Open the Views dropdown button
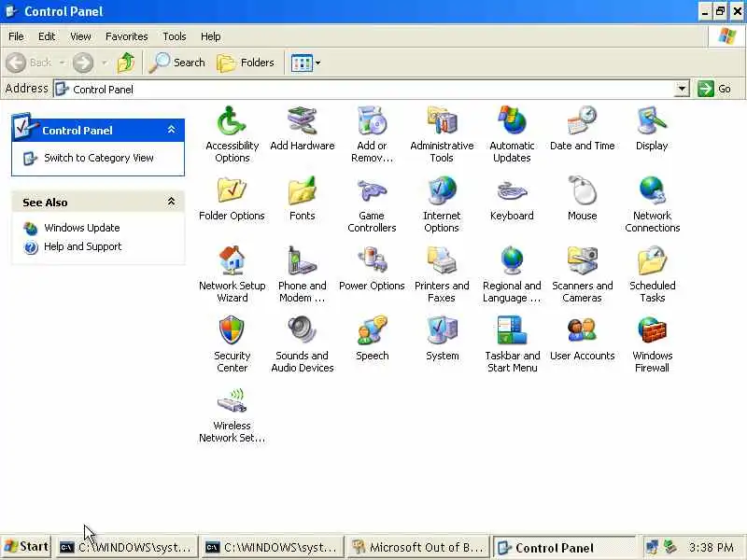This screenshot has width=747, height=560. (x=305, y=63)
